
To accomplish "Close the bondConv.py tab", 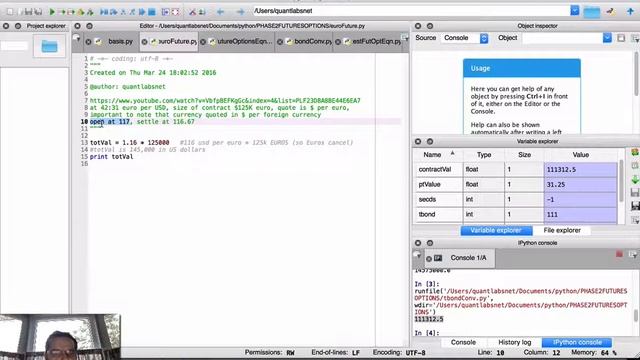I will click(280, 42).
